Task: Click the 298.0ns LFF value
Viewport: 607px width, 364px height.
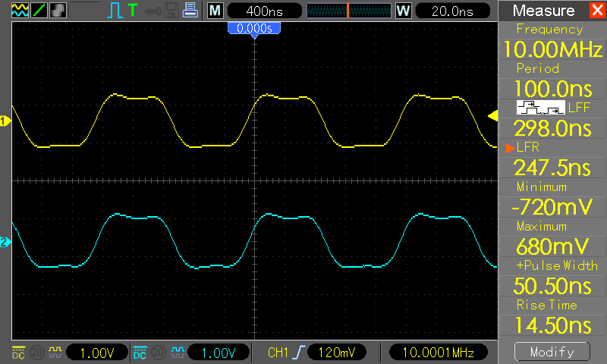Action: (552, 128)
